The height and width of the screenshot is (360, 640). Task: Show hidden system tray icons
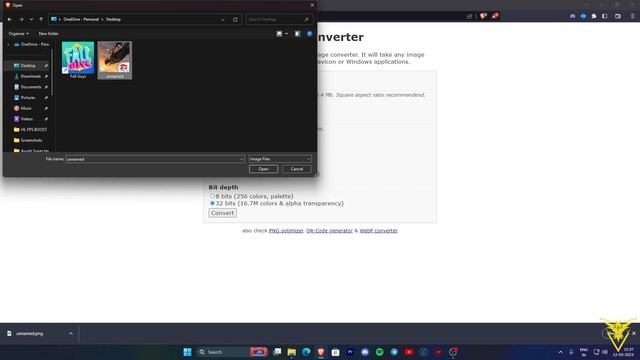560,352
